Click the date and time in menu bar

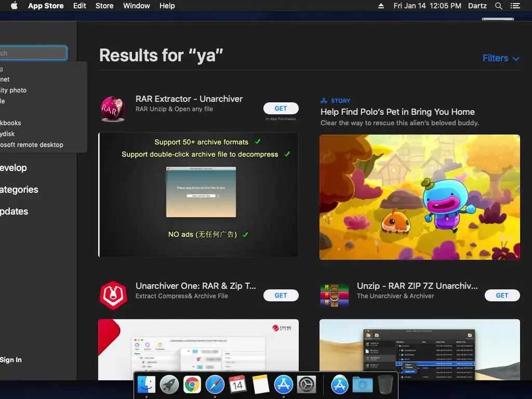coord(427,6)
